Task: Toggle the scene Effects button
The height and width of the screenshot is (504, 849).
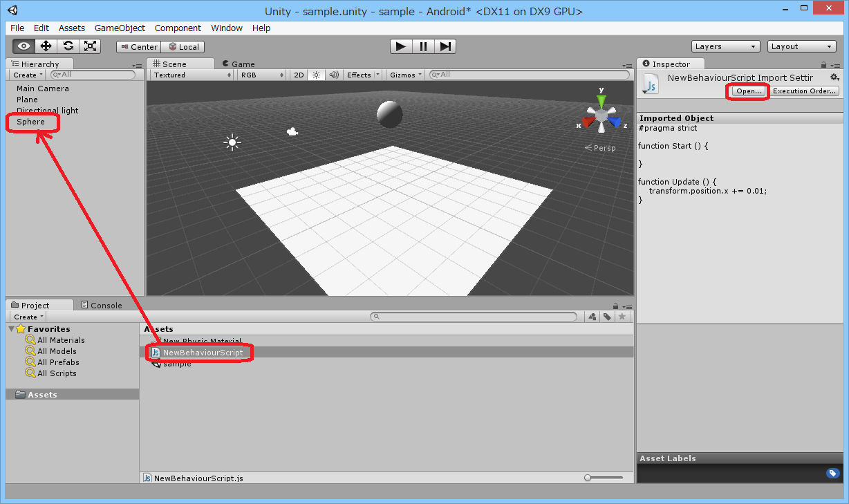Action: pyautogui.click(x=359, y=75)
